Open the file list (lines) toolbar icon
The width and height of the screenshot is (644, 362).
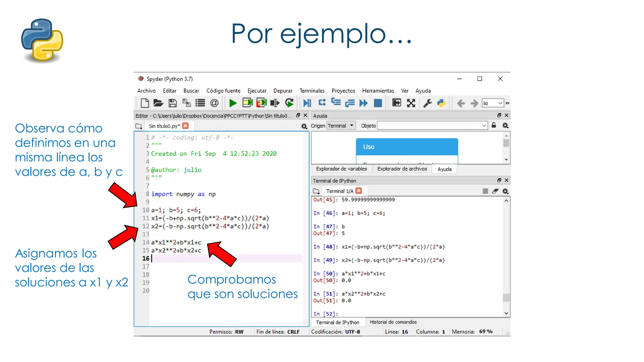tap(200, 103)
